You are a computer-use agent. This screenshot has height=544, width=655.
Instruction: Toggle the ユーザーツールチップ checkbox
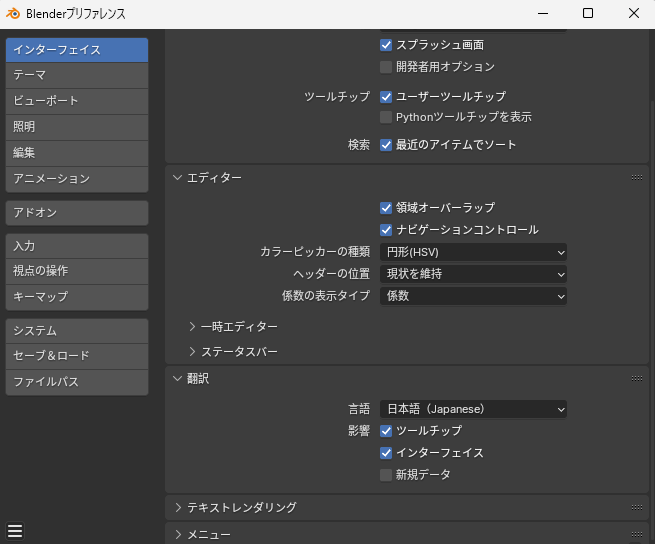pyautogui.click(x=386, y=97)
